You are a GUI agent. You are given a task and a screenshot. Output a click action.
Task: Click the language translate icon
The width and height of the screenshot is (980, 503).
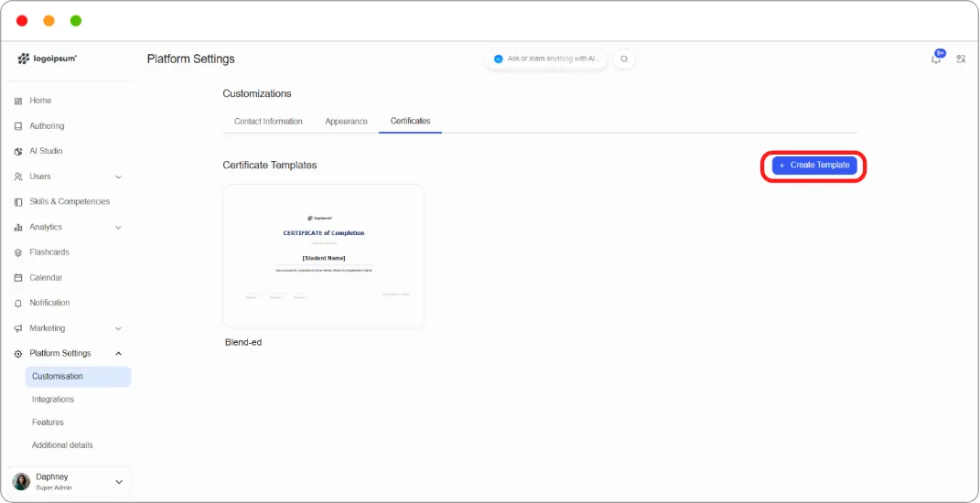pos(962,59)
